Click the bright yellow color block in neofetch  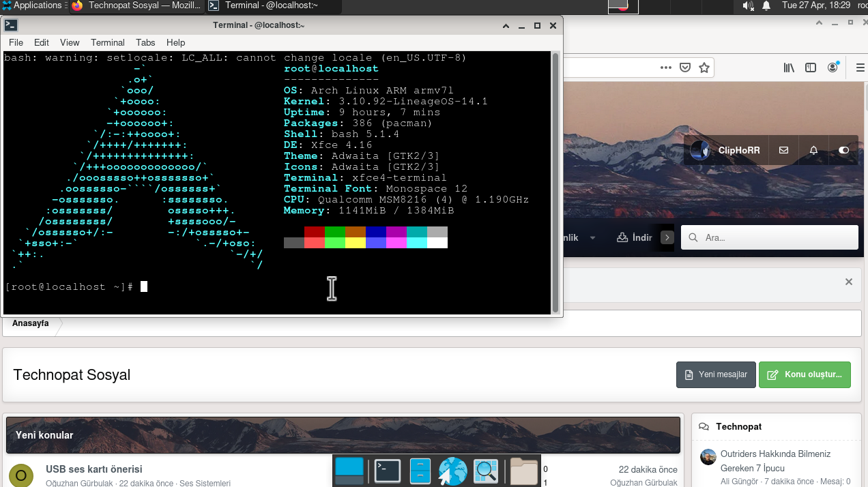coord(356,243)
